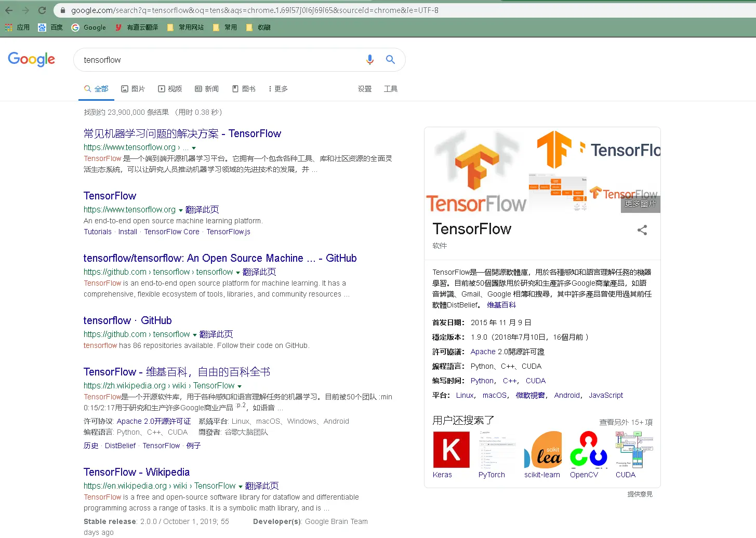This screenshot has width=756, height=538.
Task: Open the 工具 search tools
Action: point(391,89)
